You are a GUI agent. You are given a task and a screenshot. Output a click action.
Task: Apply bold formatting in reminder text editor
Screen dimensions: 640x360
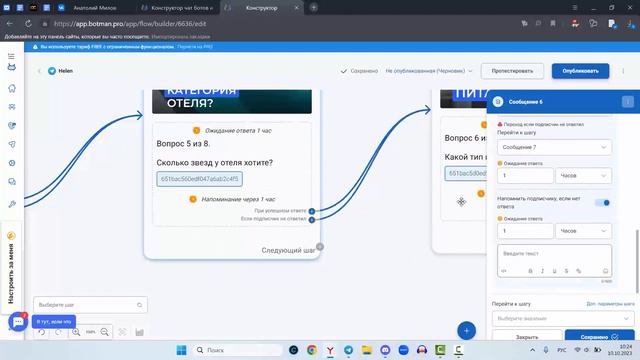530,271
